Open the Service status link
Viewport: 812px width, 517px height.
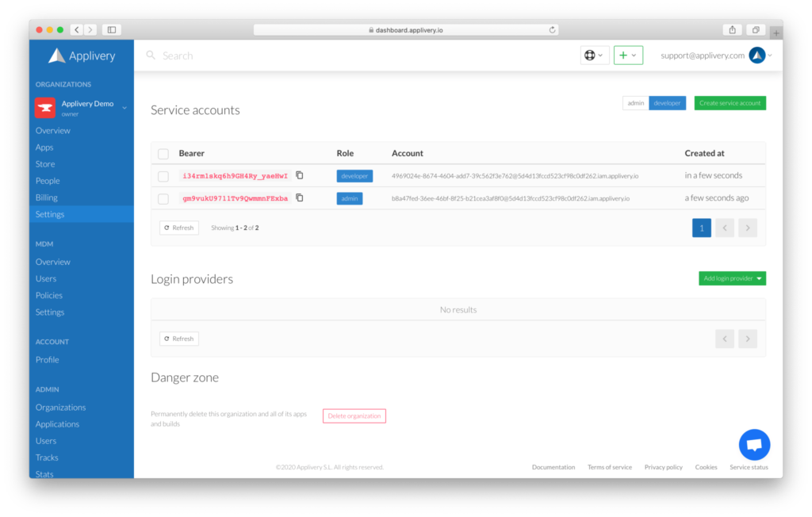coord(749,467)
